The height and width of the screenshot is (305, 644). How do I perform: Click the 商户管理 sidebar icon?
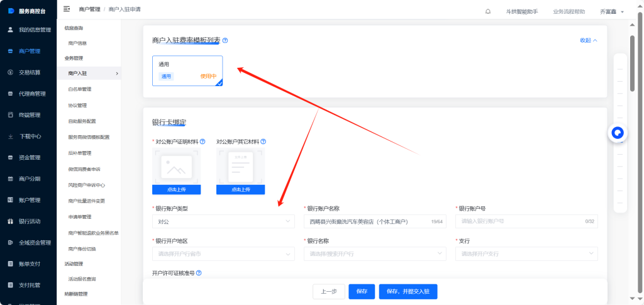11,51
